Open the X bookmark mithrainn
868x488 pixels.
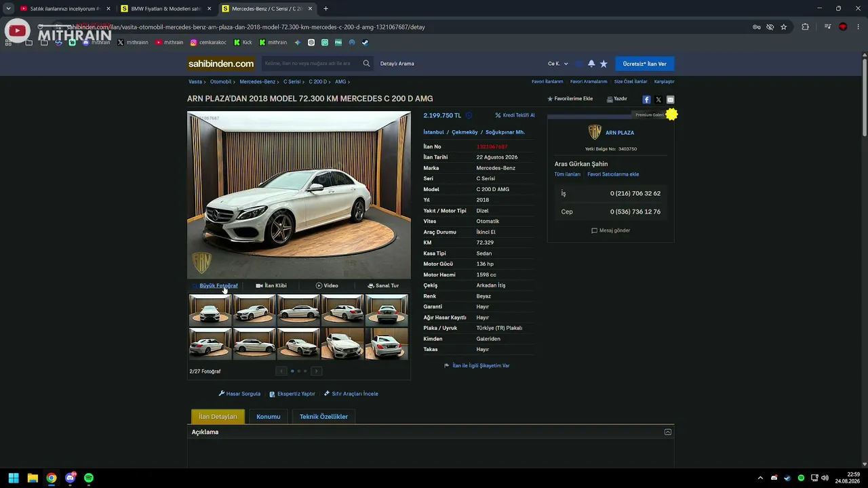133,43
